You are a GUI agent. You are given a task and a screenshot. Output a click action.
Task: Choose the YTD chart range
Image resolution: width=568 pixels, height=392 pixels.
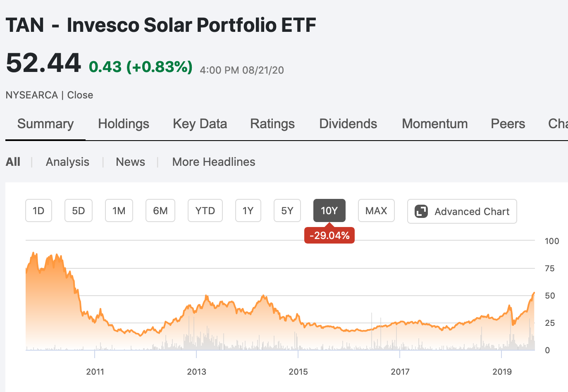(205, 211)
